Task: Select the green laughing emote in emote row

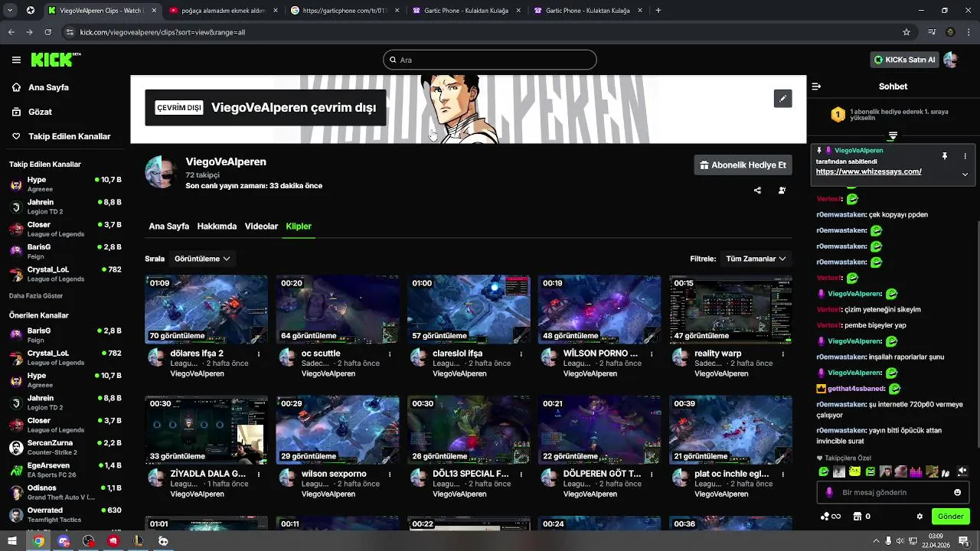Action: (x=824, y=471)
